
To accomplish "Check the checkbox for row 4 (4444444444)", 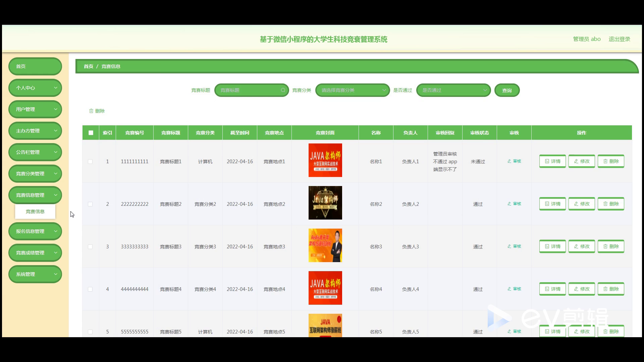I will (x=90, y=289).
